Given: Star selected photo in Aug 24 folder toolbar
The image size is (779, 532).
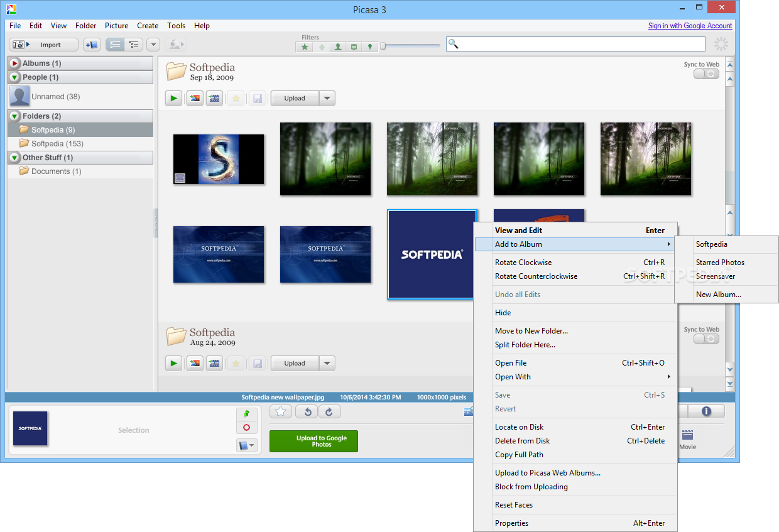Looking at the screenshot, I should click(x=236, y=363).
